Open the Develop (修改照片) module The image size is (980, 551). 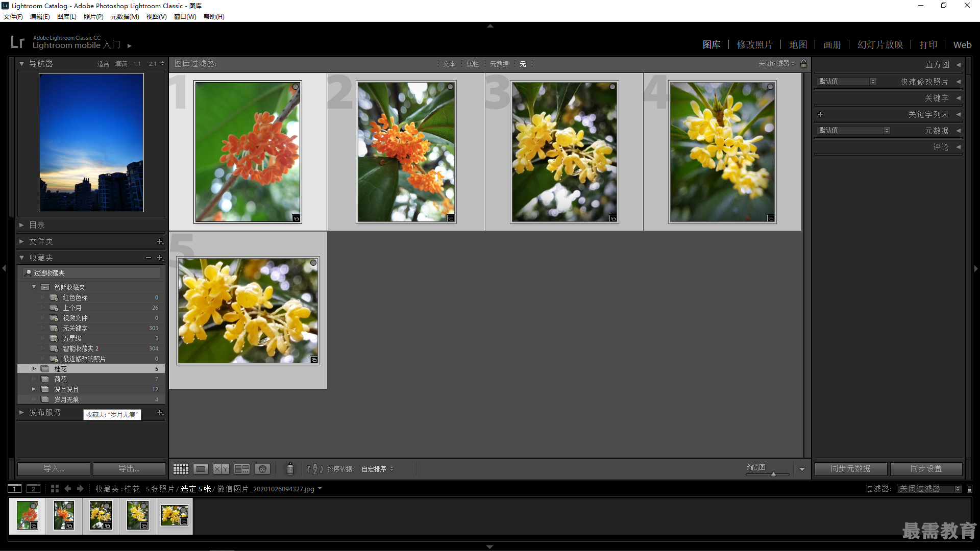pos(754,45)
